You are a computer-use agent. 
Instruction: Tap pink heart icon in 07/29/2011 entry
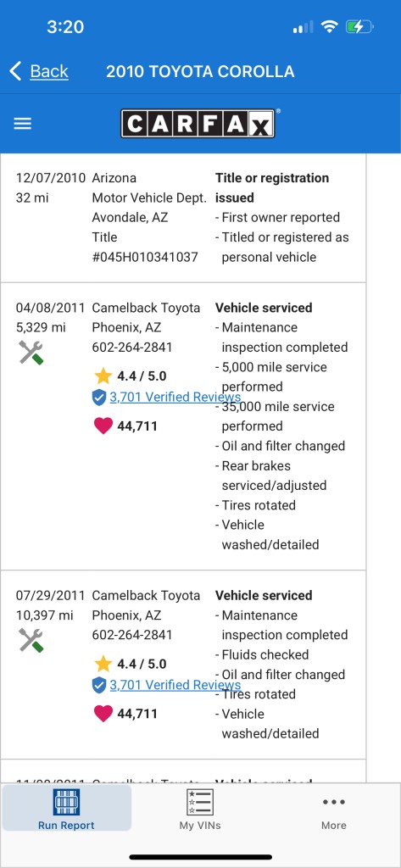103,714
